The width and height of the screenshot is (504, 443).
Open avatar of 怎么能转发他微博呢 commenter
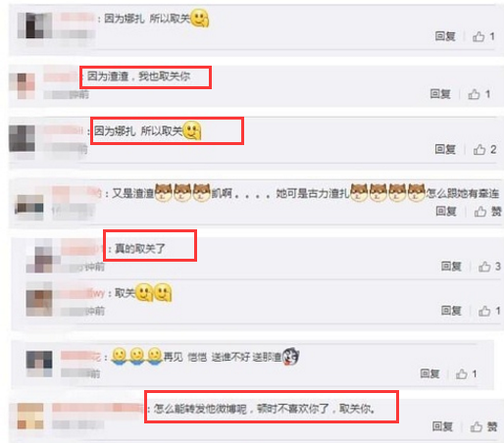[30, 416]
